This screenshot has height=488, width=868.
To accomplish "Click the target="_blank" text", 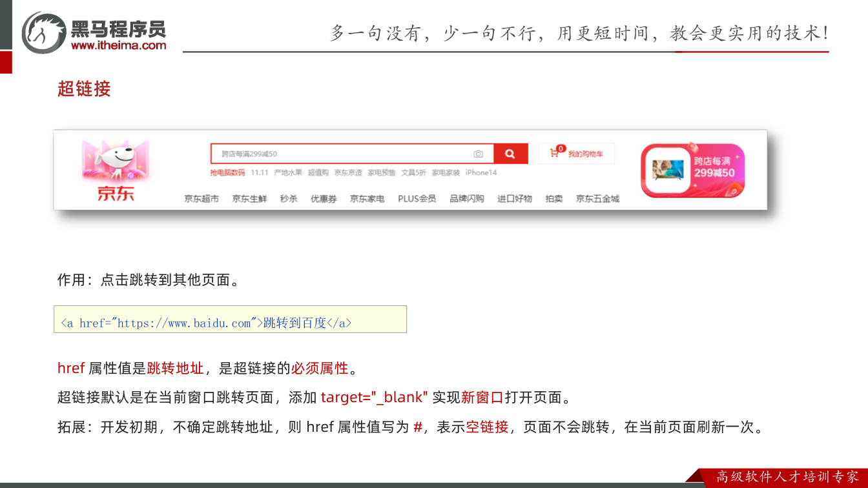I will [375, 398].
